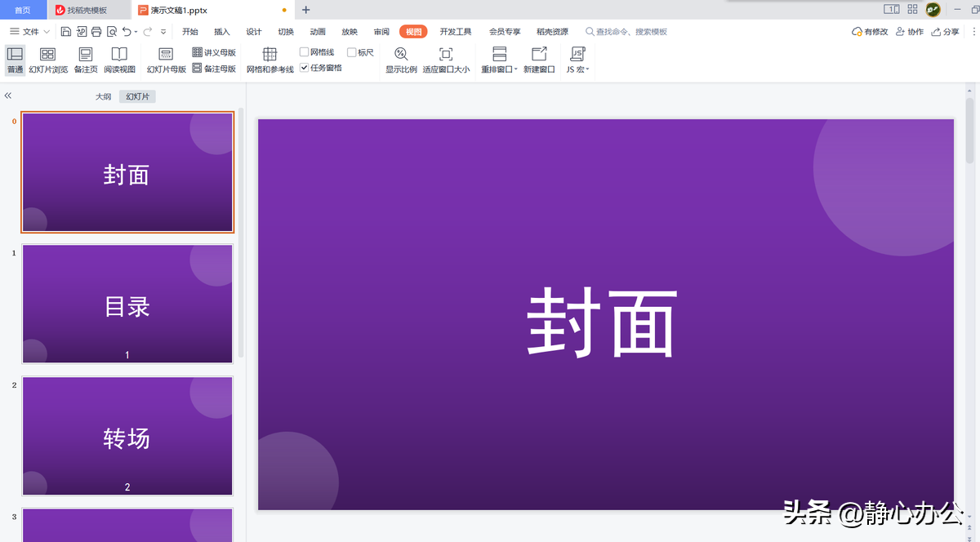Screen dimensions: 980x542
Task: Click the redo arrow icon
Action: pyautogui.click(x=148, y=32)
